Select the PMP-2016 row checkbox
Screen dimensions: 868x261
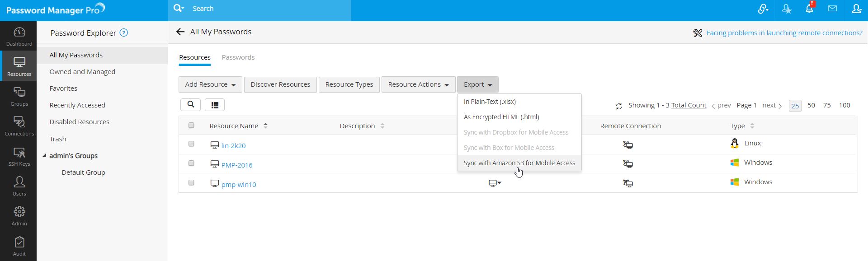pyautogui.click(x=191, y=163)
